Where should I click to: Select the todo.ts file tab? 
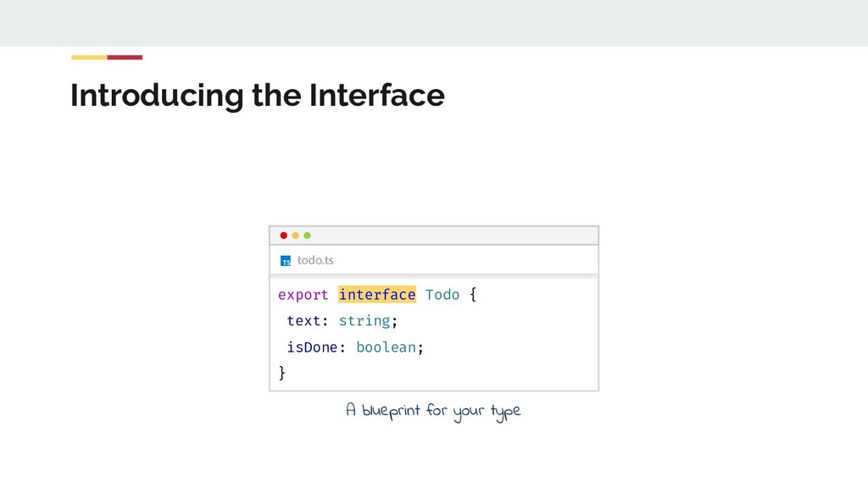click(315, 260)
